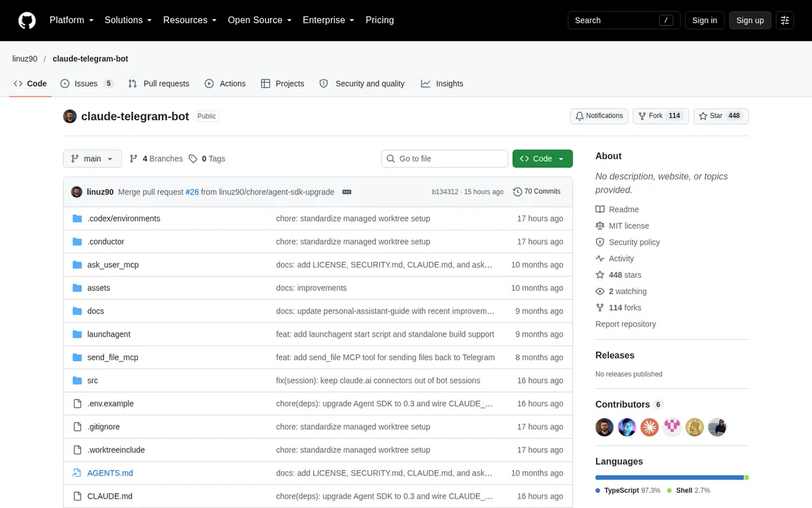Open the docs folder

tap(95, 311)
